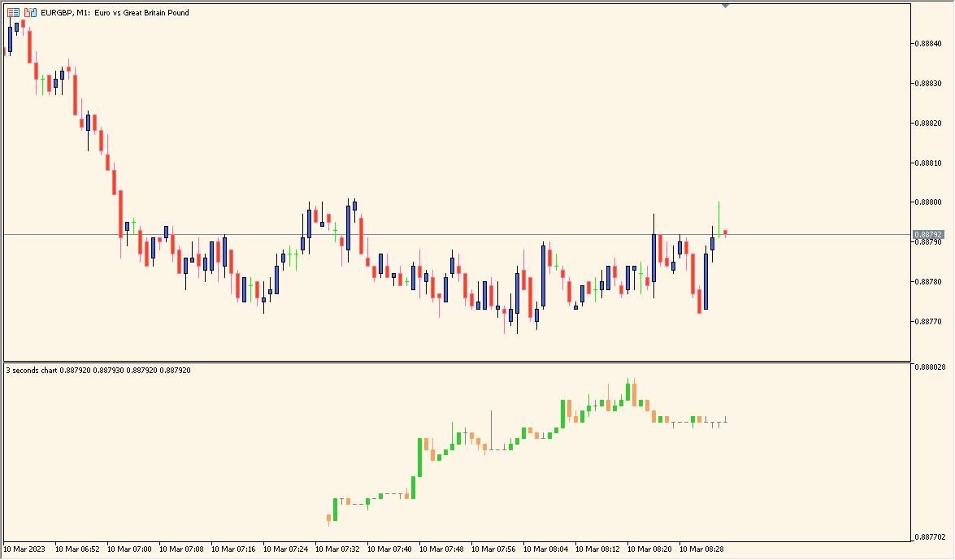Click the long upper-wick candle in seconds chart
The image size is (955, 560).
[x=491, y=431]
